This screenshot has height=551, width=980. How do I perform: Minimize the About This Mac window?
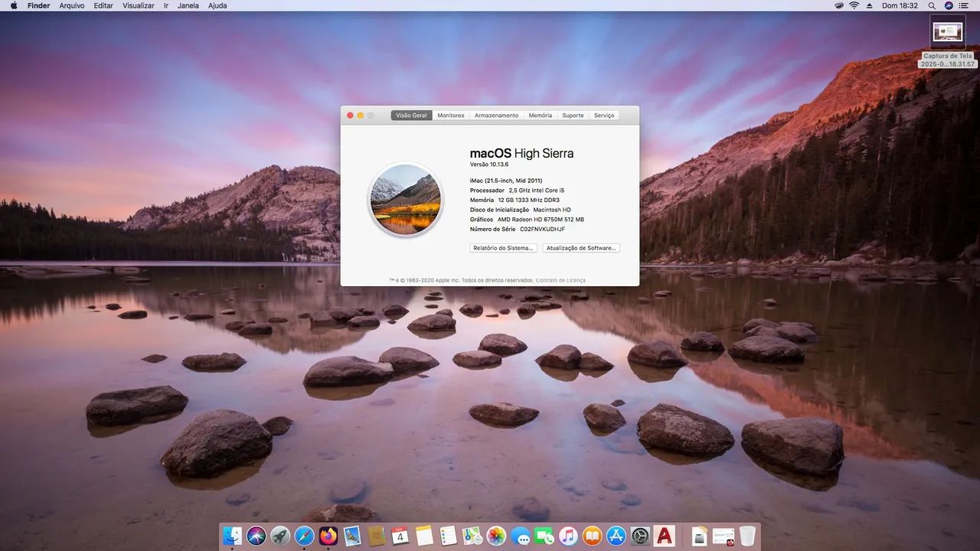pos(361,116)
